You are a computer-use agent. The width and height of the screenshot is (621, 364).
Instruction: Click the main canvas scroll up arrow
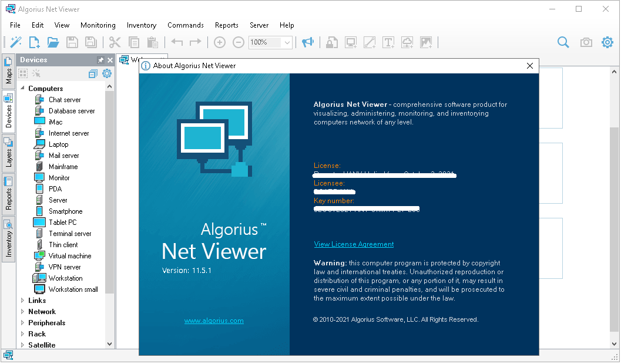[614, 72]
